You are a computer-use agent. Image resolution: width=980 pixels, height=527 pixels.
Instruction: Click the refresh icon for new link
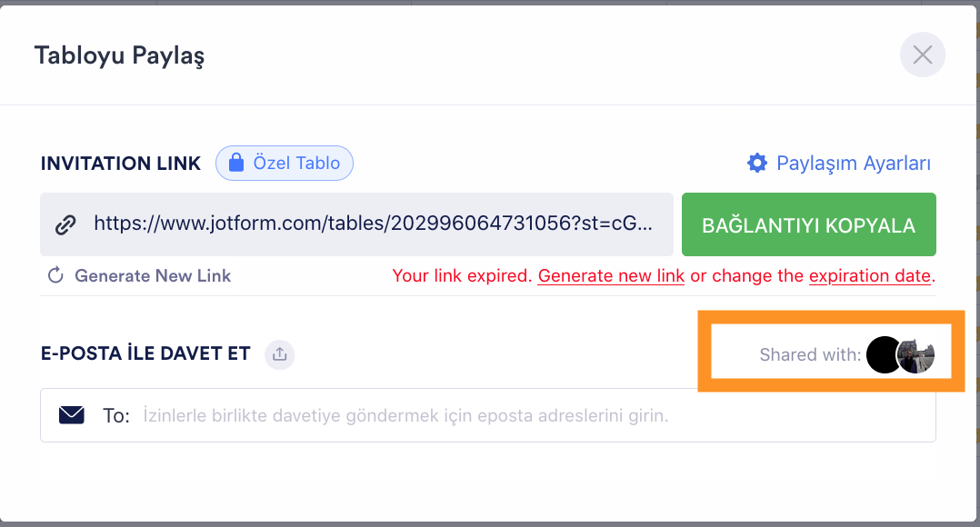pyautogui.click(x=55, y=275)
